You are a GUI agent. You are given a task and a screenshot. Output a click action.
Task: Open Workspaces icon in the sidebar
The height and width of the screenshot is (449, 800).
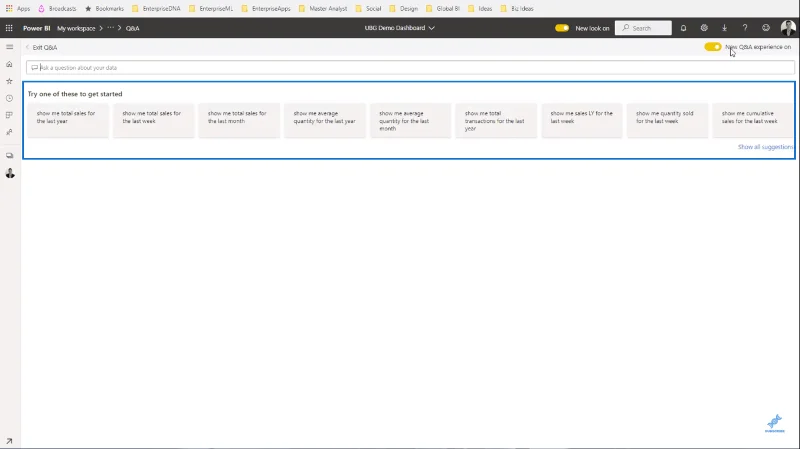(9, 156)
